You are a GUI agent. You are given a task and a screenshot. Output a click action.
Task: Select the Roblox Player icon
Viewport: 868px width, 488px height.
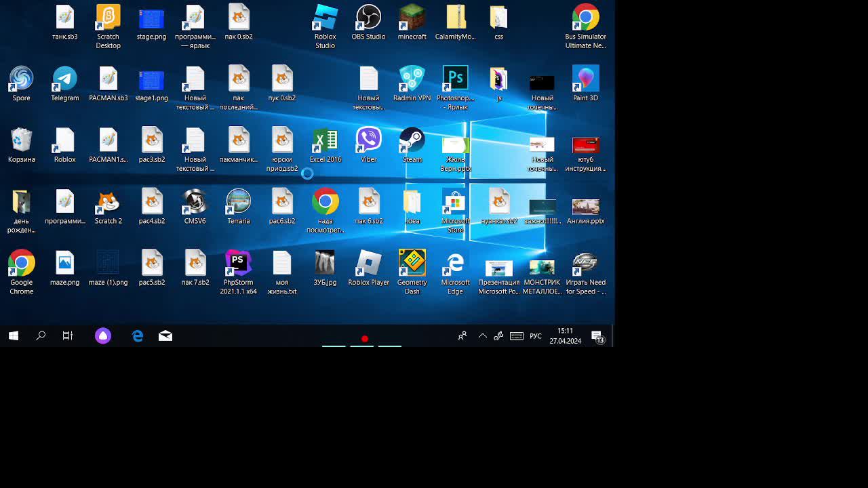pyautogui.click(x=368, y=268)
